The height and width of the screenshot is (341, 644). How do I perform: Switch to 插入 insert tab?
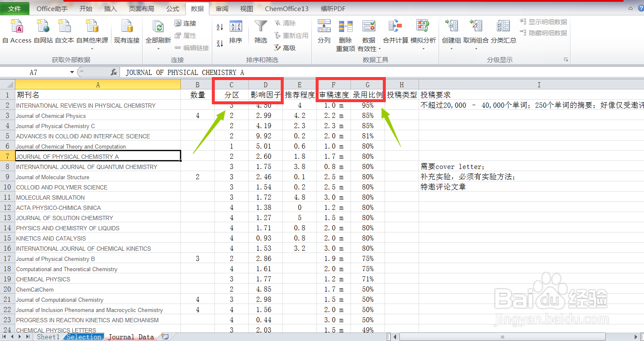point(111,9)
